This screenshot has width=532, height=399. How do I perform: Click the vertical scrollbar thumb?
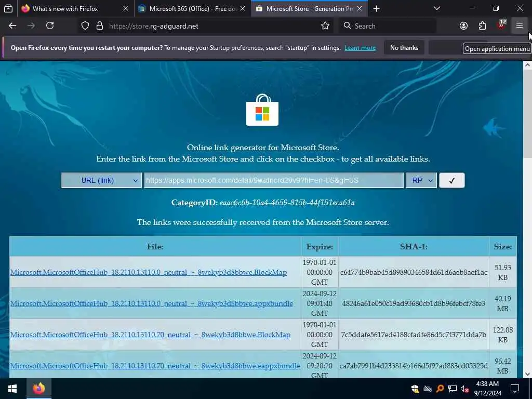[528, 114]
